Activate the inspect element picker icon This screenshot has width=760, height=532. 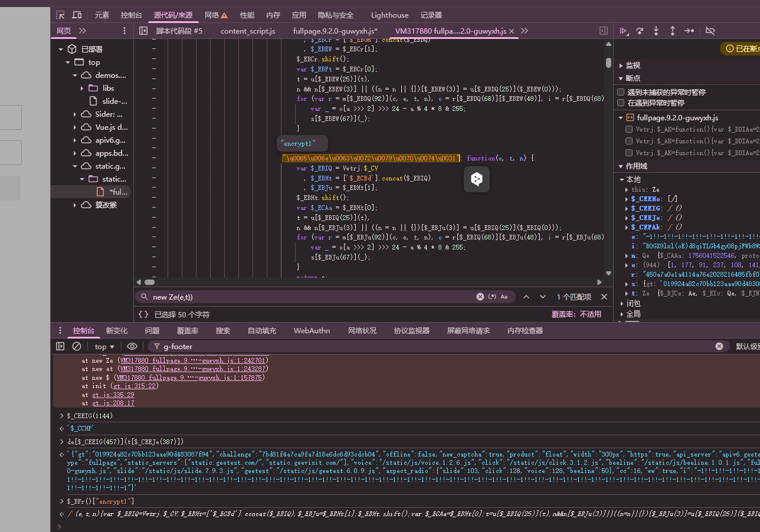coord(61,15)
